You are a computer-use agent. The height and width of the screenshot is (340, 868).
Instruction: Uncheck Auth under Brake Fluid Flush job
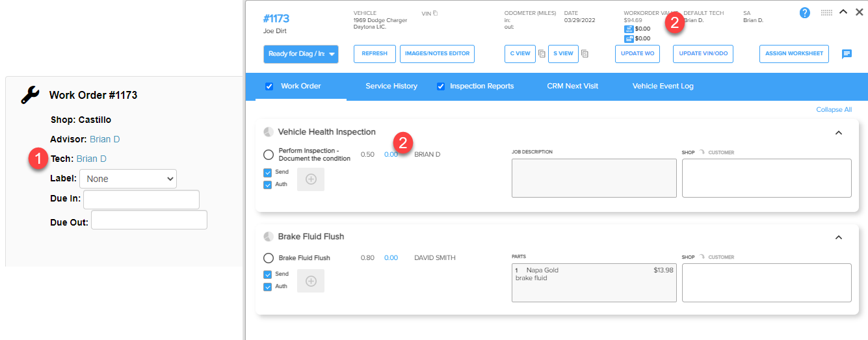[x=268, y=287]
